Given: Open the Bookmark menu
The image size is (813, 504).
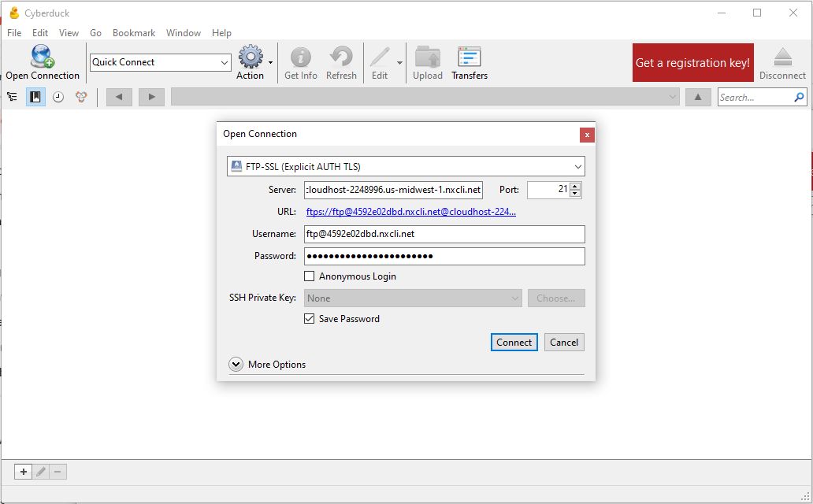Looking at the screenshot, I should pyautogui.click(x=134, y=32).
